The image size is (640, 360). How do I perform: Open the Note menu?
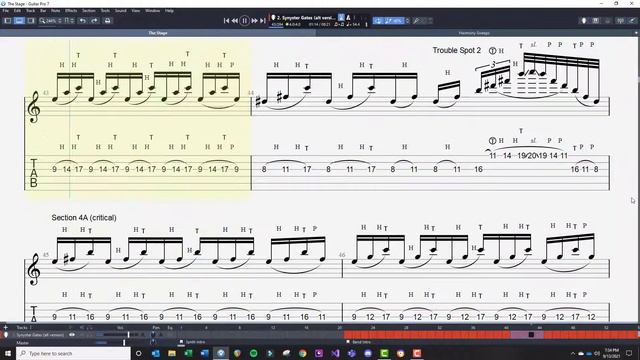[x=56, y=11]
